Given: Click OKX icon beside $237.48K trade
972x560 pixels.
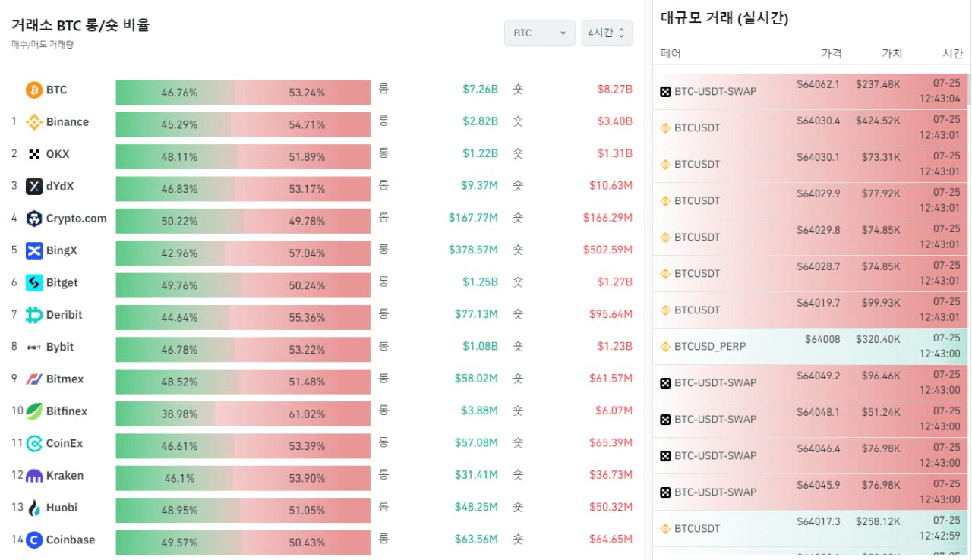Looking at the screenshot, I should (665, 92).
